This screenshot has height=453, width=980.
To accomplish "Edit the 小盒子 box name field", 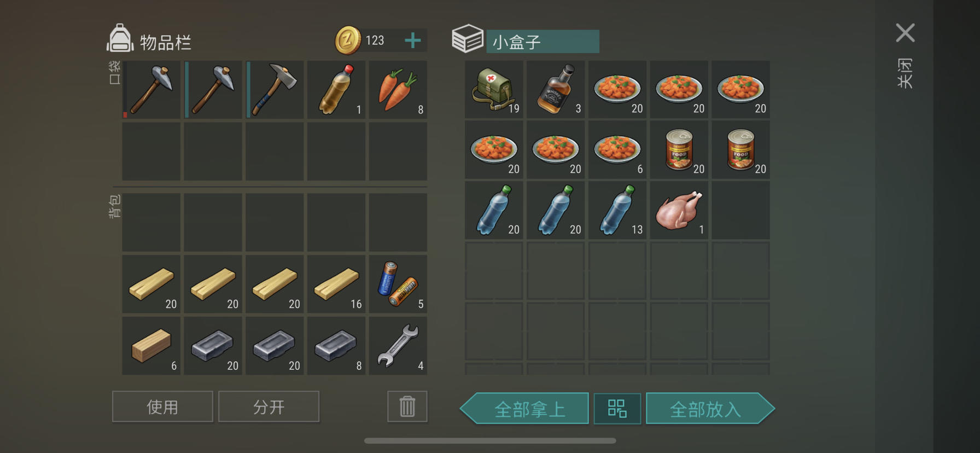I will [542, 42].
